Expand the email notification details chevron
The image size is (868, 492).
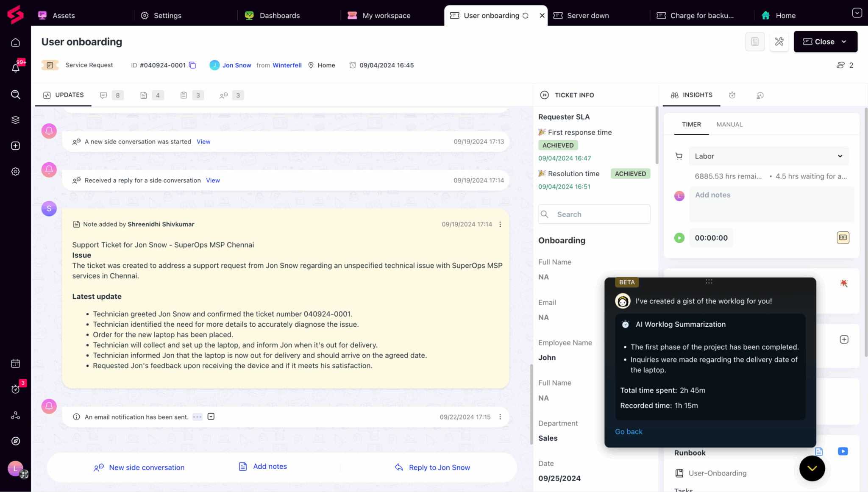pos(211,417)
